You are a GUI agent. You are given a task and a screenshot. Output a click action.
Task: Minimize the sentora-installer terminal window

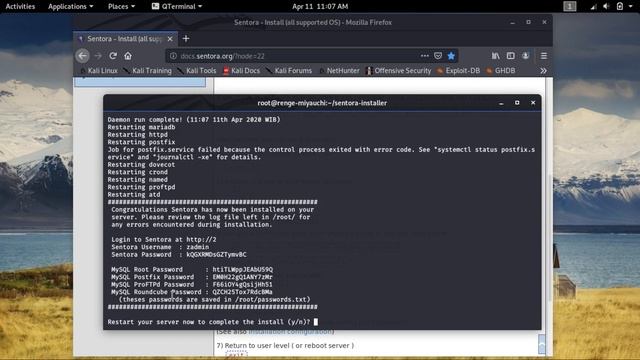pos(501,103)
